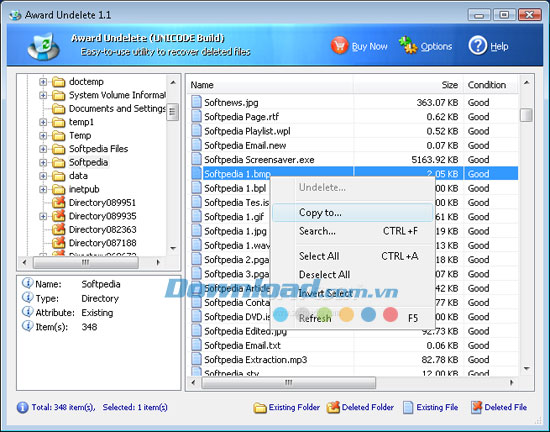Viewport: 550px width, 432px height.
Task: Click the Help question mark icon
Action: click(x=478, y=46)
